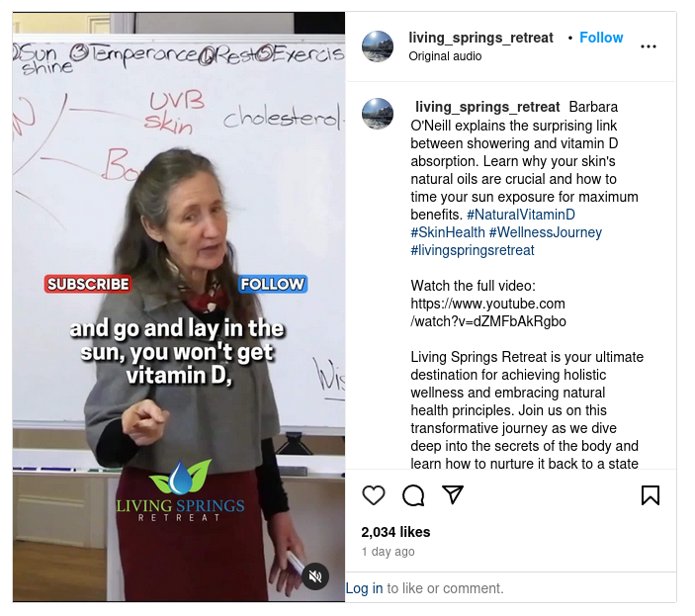Open #SkinHealth hashtag
The image size is (695, 616).
[448, 232]
